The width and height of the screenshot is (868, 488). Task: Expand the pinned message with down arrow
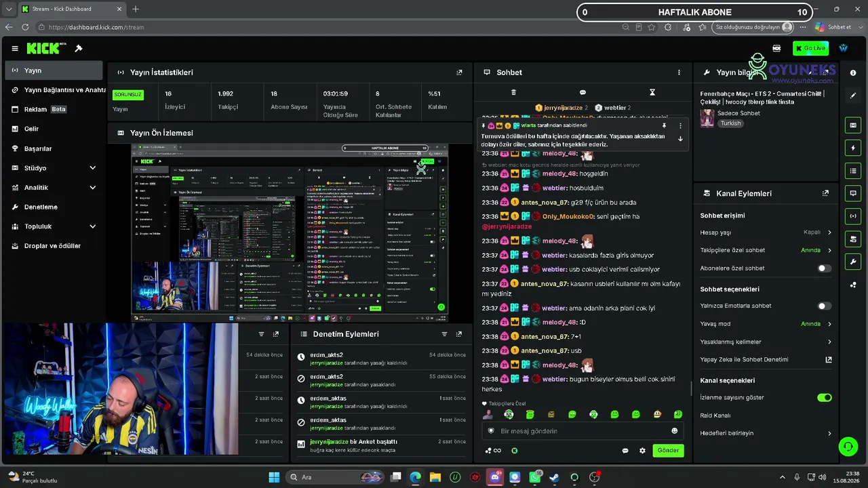[680, 139]
